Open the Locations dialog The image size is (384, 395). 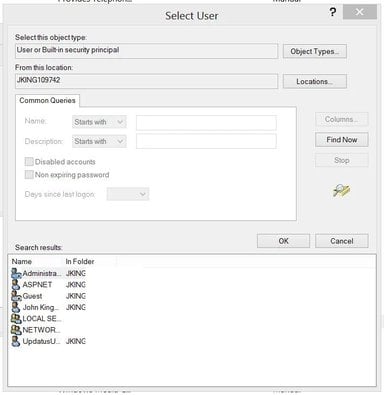tap(315, 81)
